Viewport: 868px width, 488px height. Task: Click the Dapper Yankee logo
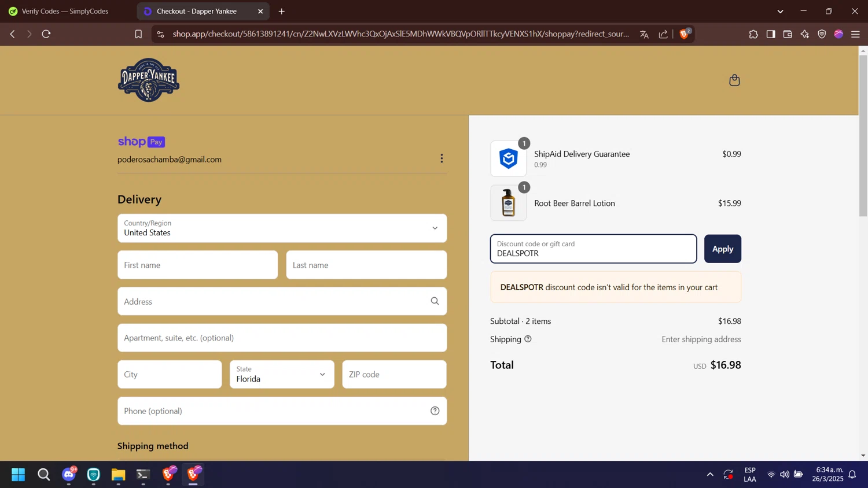tap(149, 80)
